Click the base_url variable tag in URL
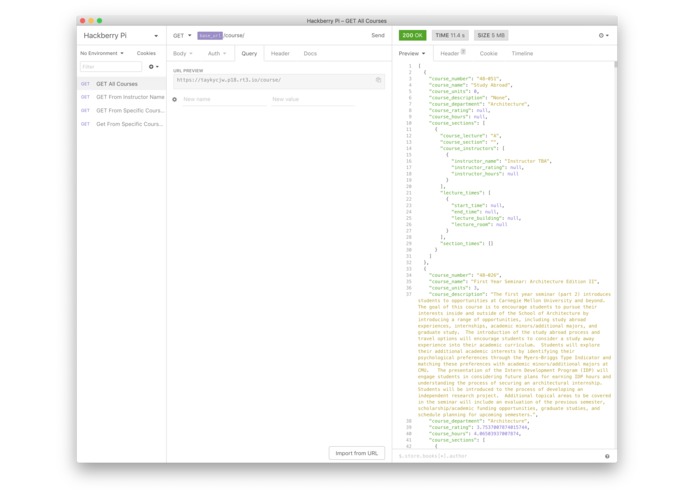Viewport: 695px width, 494px height. [210, 35]
